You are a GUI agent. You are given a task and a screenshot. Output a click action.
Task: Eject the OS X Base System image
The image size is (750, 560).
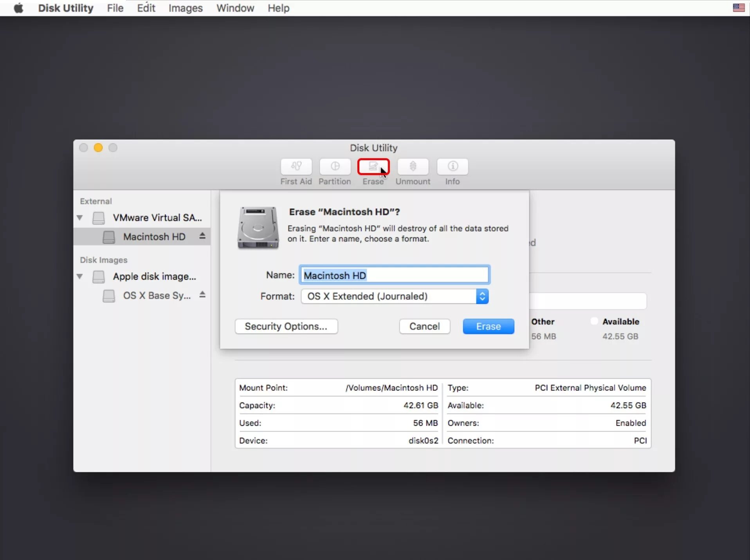pyautogui.click(x=202, y=294)
